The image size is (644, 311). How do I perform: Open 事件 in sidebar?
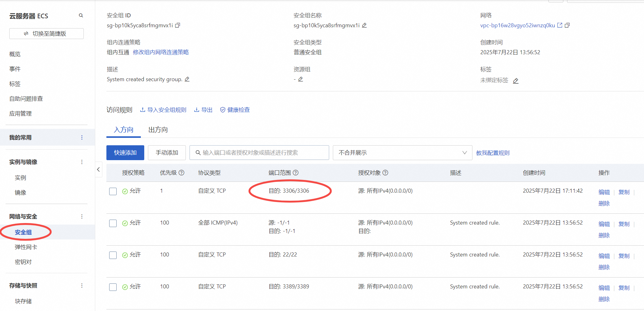pyautogui.click(x=15, y=69)
